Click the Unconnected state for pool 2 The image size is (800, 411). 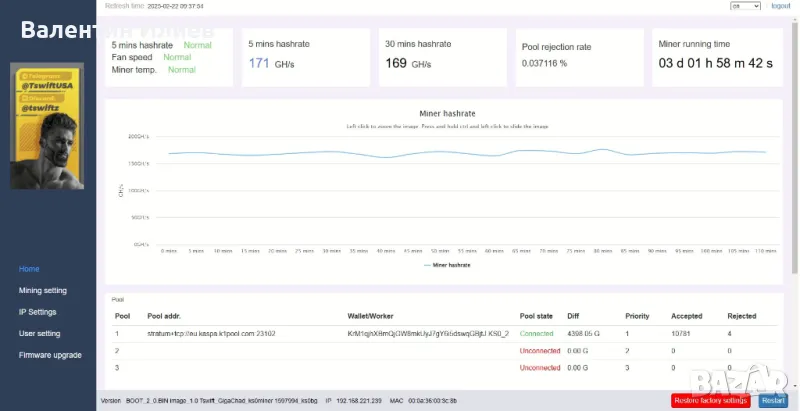[540, 351]
